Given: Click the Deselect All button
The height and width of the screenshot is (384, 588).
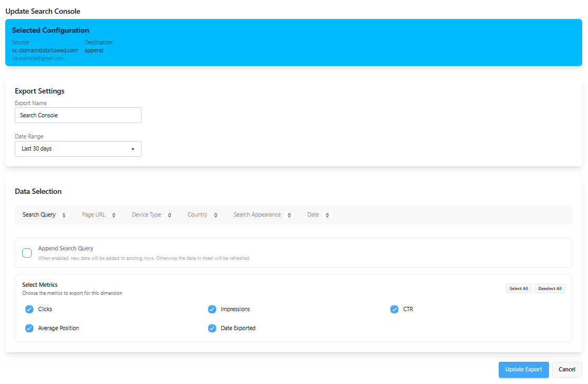Looking at the screenshot, I should (x=549, y=288).
